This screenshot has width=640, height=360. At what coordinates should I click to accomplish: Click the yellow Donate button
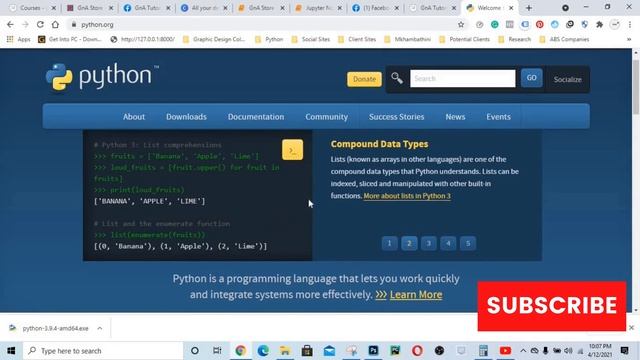coord(364,79)
